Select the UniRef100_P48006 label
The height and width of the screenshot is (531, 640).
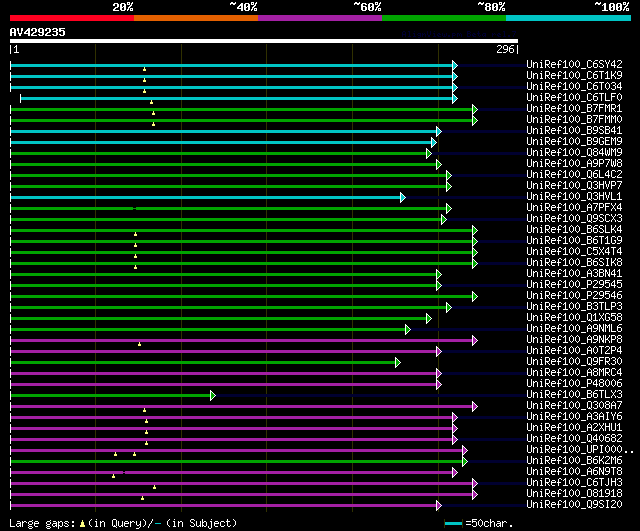pyautogui.click(x=574, y=384)
